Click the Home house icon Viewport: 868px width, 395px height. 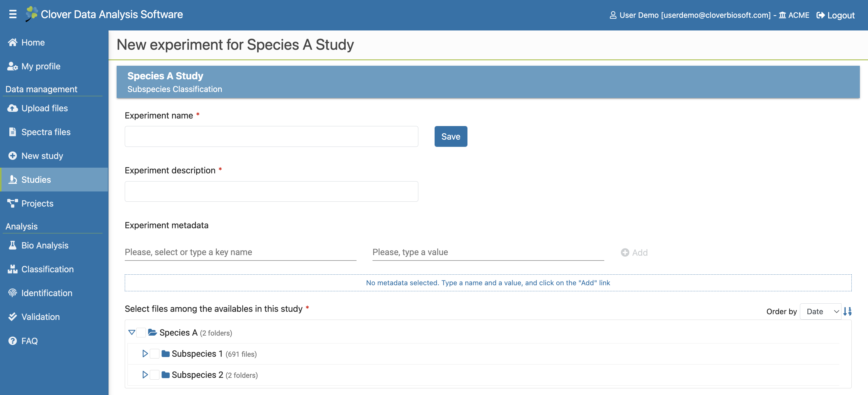click(x=12, y=43)
